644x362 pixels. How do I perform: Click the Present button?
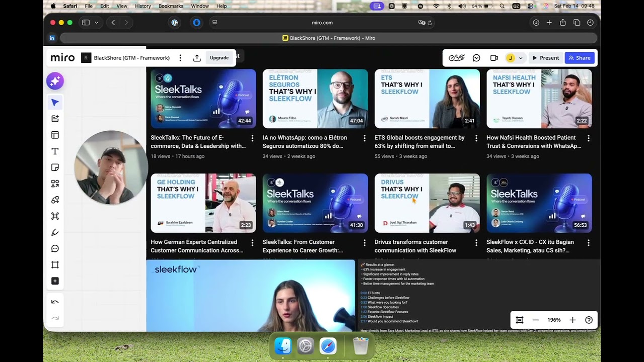(546, 58)
